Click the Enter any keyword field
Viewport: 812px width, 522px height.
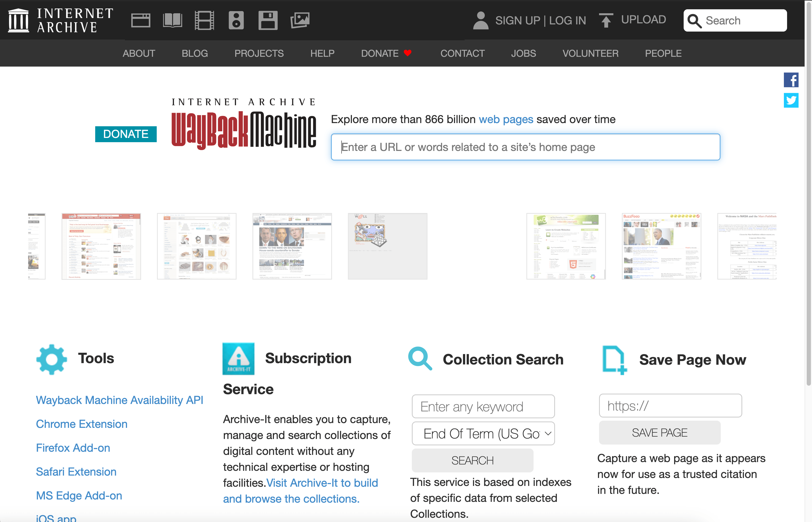point(483,406)
